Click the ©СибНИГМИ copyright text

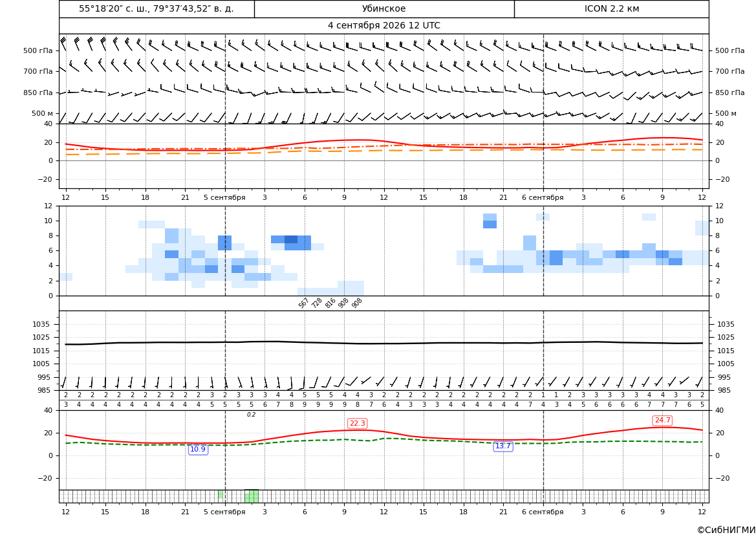pyautogui.click(x=726, y=530)
